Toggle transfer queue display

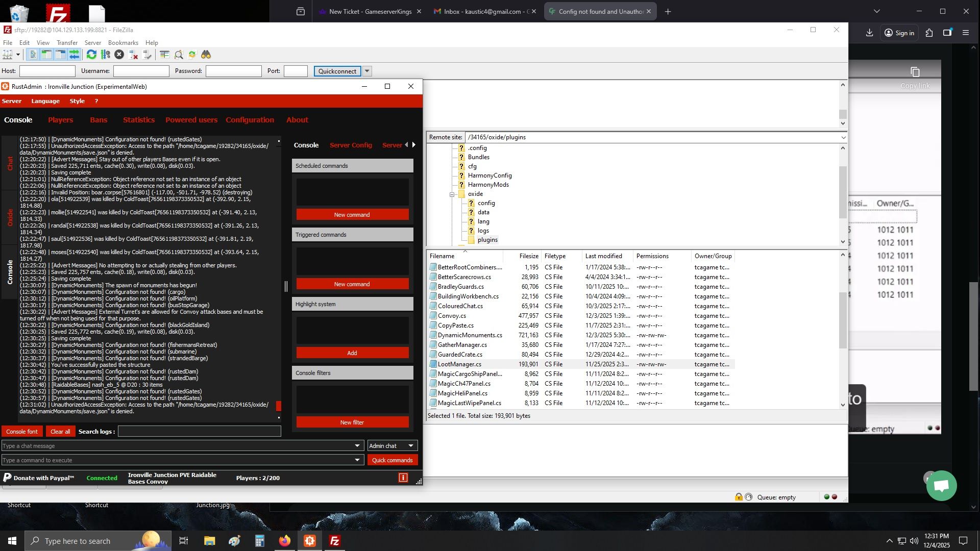(75, 55)
